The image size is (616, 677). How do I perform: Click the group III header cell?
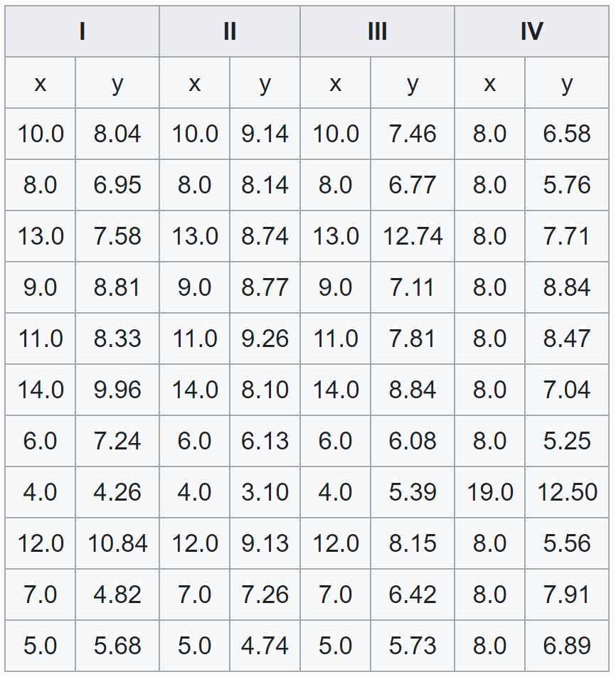click(x=377, y=32)
